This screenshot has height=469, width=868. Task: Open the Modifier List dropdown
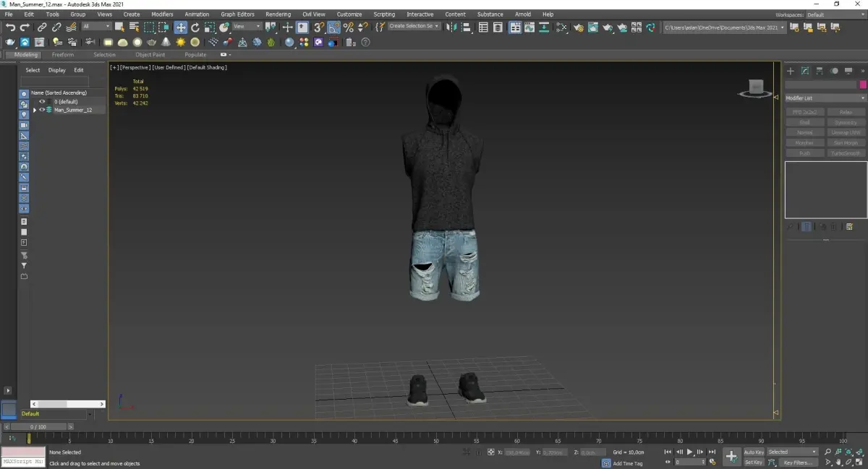tap(825, 98)
